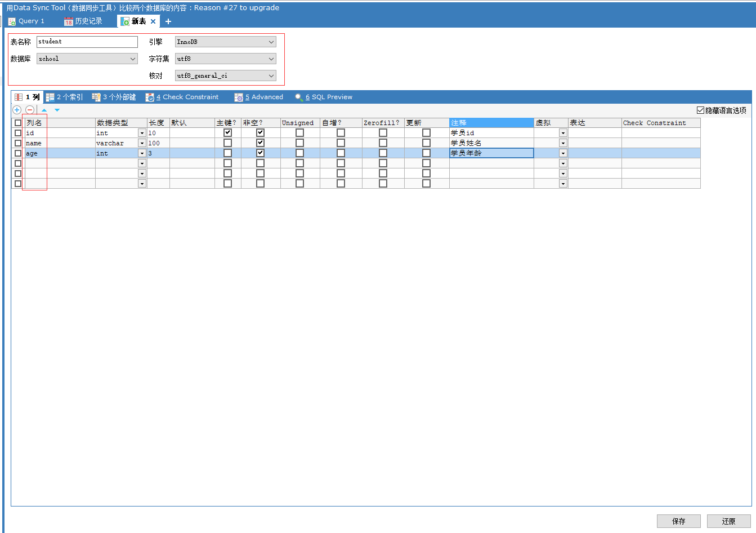Switch to the 2 个索引 tab
The image size is (756, 533).
coord(64,97)
